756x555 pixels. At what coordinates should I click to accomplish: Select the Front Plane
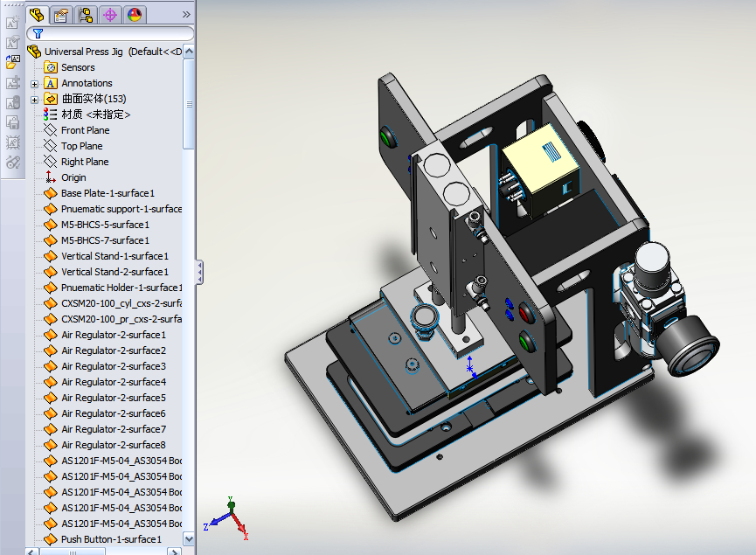point(85,130)
